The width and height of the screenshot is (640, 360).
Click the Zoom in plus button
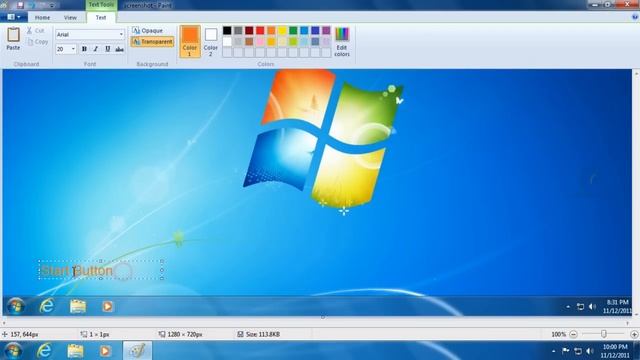(x=634, y=334)
